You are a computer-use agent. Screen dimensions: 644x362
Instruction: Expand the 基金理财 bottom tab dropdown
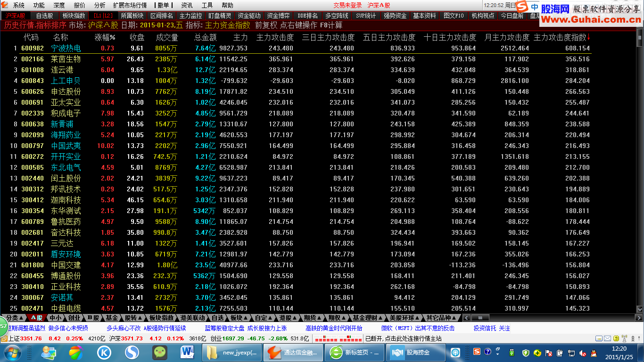369,318
